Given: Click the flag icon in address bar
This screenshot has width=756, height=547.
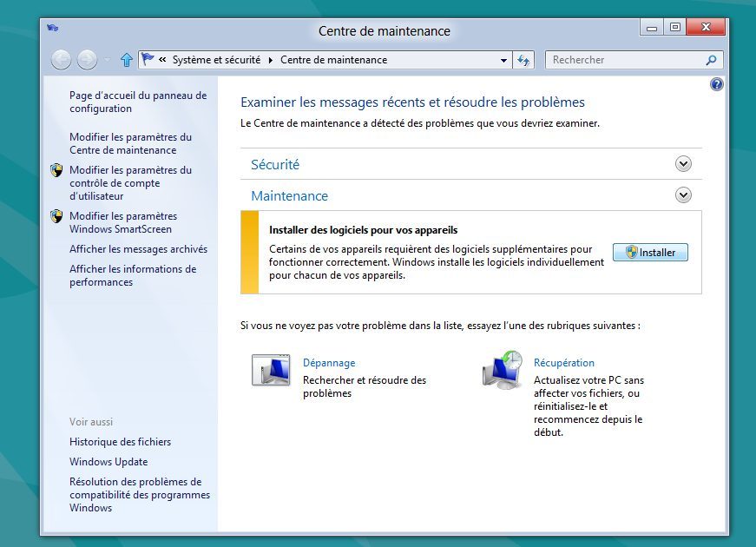Looking at the screenshot, I should (148, 59).
